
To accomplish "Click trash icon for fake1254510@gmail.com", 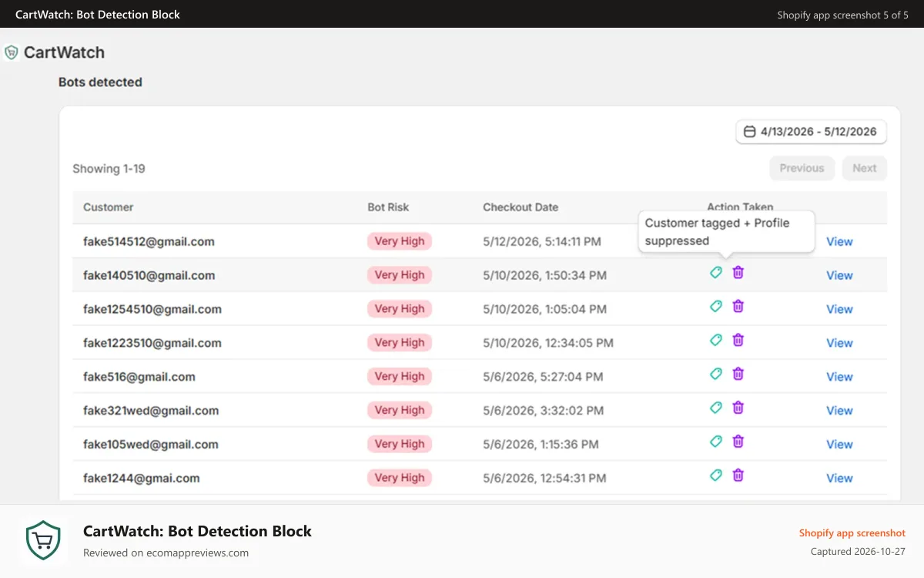I will click(x=738, y=306).
